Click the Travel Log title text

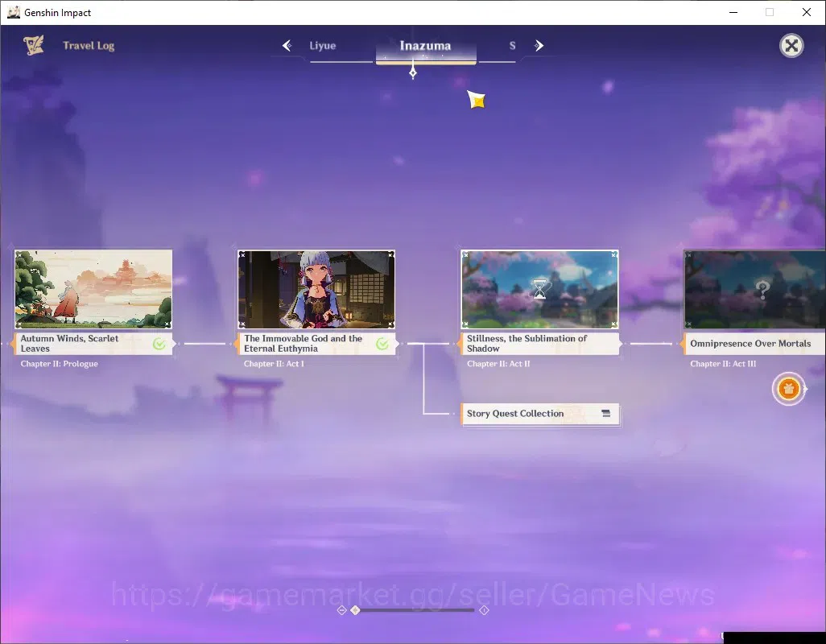tap(89, 46)
